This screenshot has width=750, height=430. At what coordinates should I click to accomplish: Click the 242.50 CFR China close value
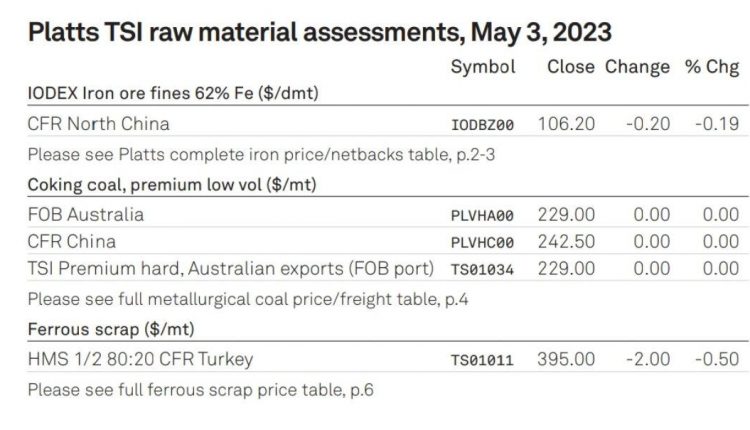point(566,242)
